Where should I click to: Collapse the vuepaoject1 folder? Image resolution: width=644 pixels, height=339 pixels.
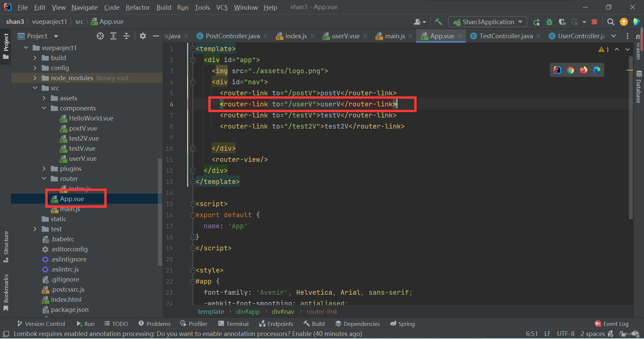[x=26, y=48]
